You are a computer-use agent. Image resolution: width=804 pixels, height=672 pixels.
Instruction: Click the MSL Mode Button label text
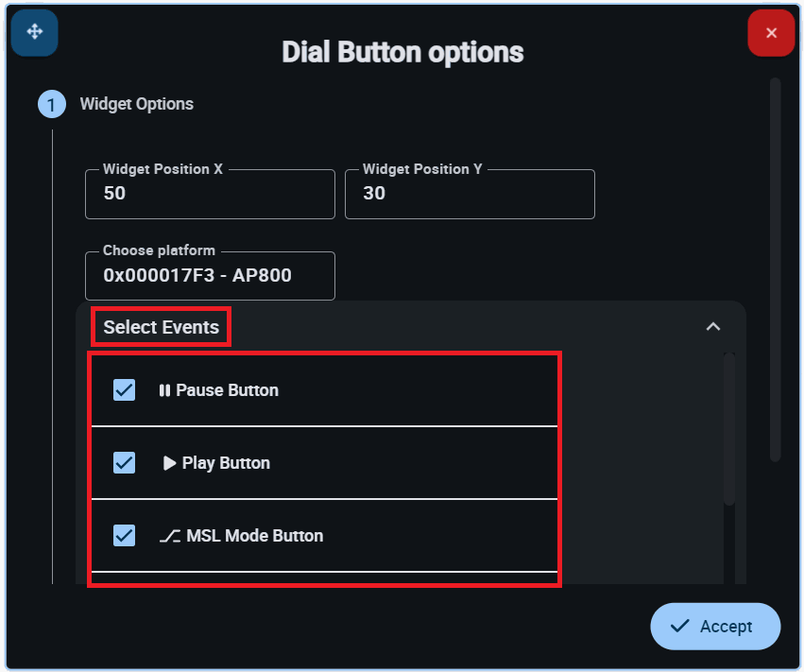pyautogui.click(x=254, y=536)
